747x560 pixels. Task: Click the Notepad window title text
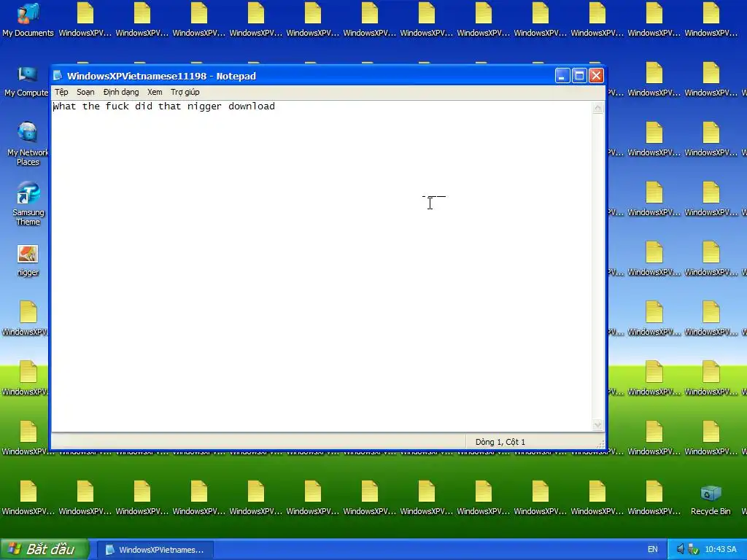click(161, 76)
